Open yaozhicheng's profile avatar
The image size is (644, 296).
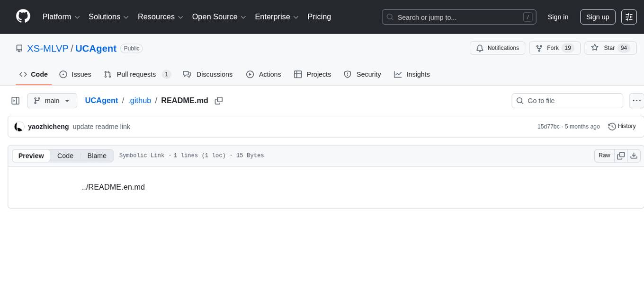coord(19,126)
